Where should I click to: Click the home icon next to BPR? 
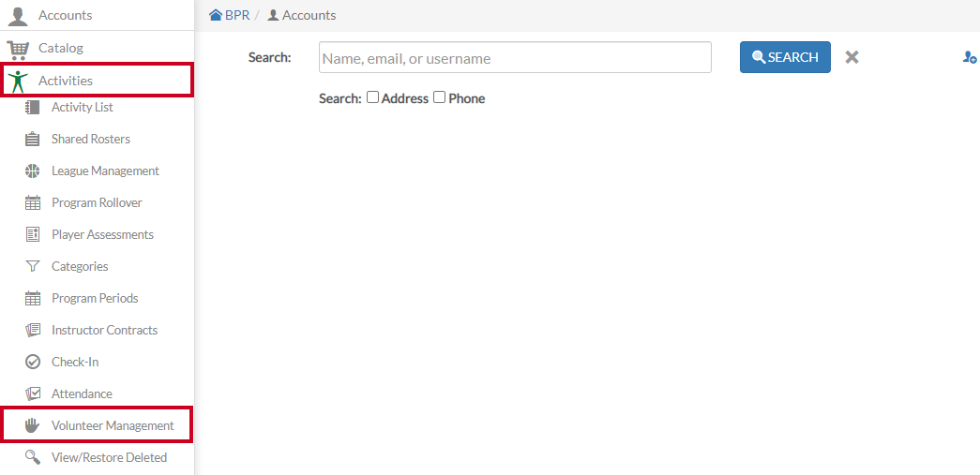[x=216, y=15]
